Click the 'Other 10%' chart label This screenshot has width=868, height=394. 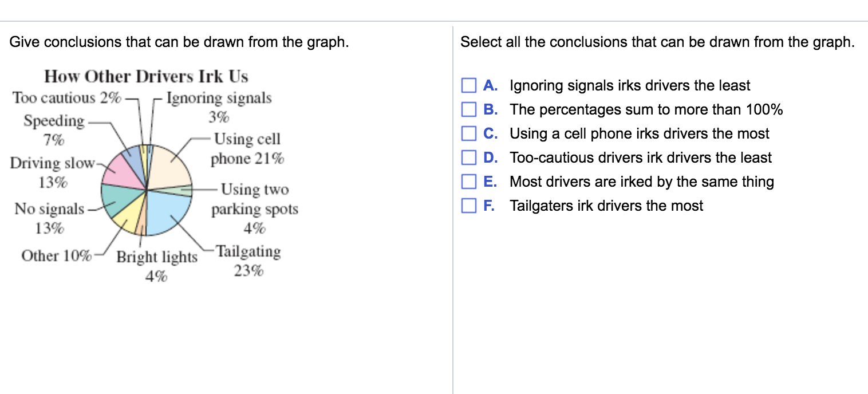pos(56,255)
